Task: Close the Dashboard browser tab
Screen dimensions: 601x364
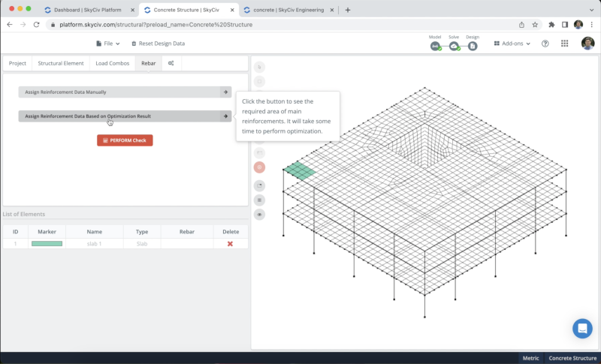Action: click(x=132, y=10)
